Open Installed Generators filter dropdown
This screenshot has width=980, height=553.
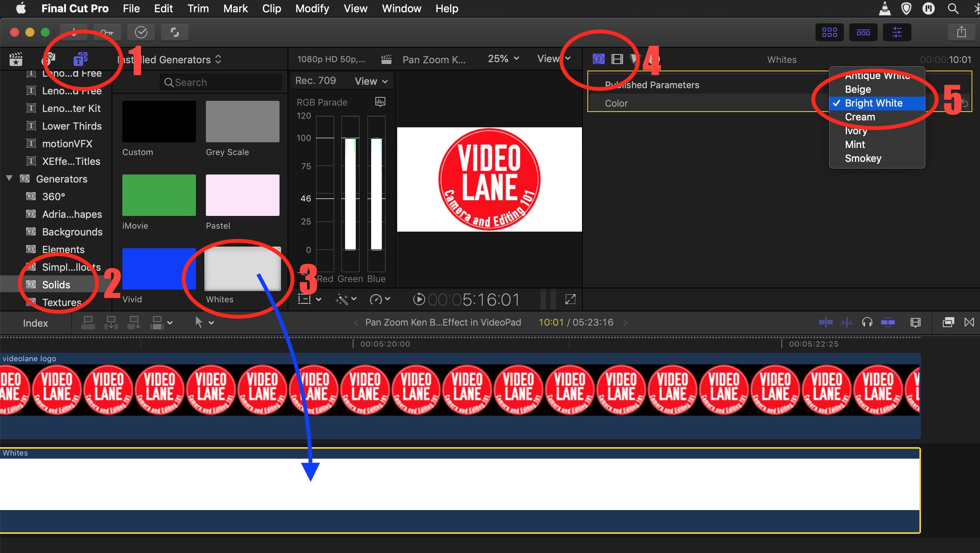(x=169, y=59)
